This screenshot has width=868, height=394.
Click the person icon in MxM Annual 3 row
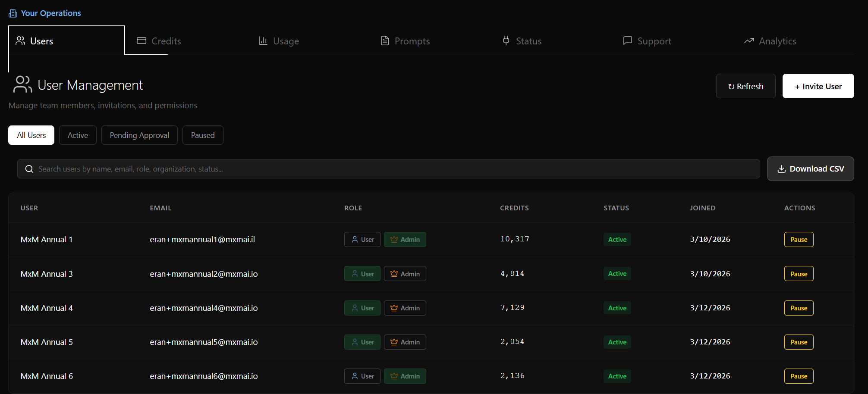(x=355, y=274)
